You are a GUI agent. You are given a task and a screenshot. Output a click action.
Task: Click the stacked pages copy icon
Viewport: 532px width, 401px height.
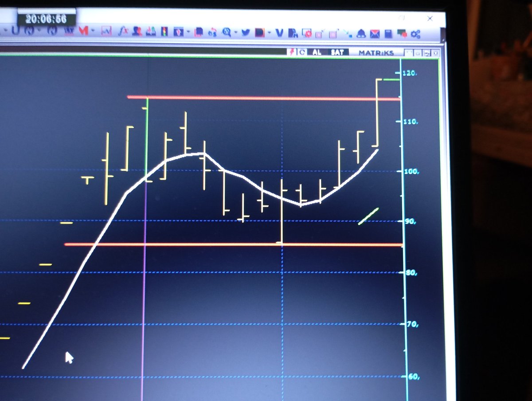(199, 32)
